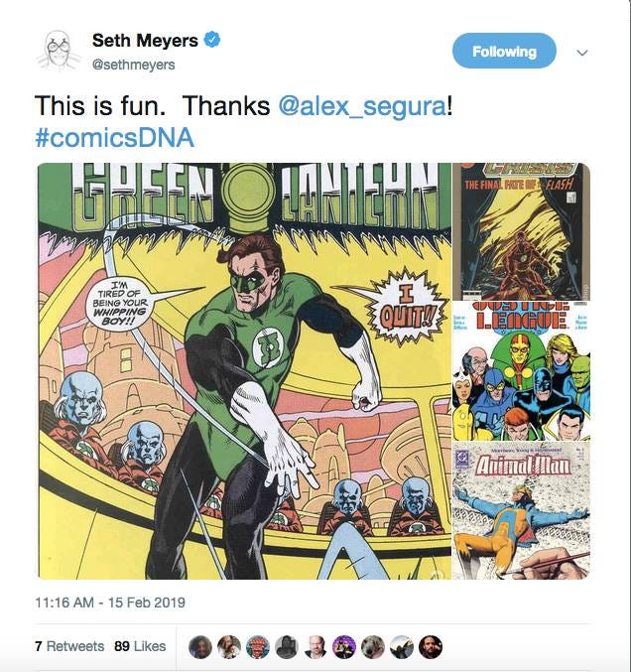Screen dimensions: 631x672
Task: Click the purple-tinted liker avatar
Action: click(x=344, y=647)
